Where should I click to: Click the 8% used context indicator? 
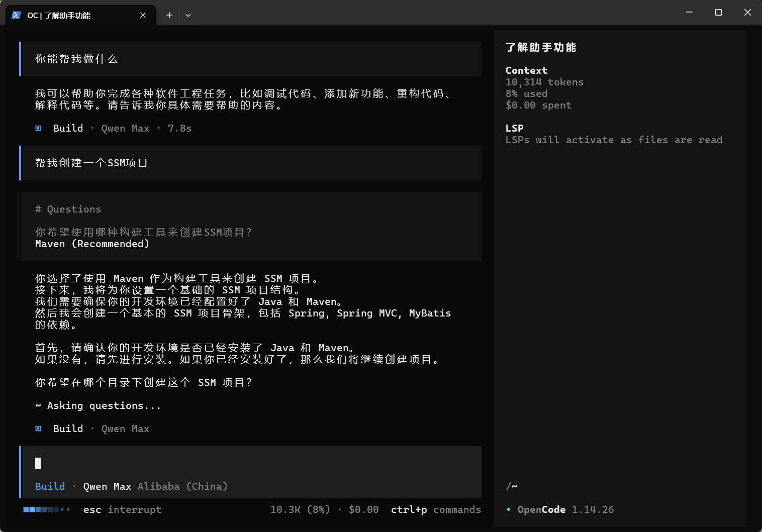pyautogui.click(x=526, y=93)
